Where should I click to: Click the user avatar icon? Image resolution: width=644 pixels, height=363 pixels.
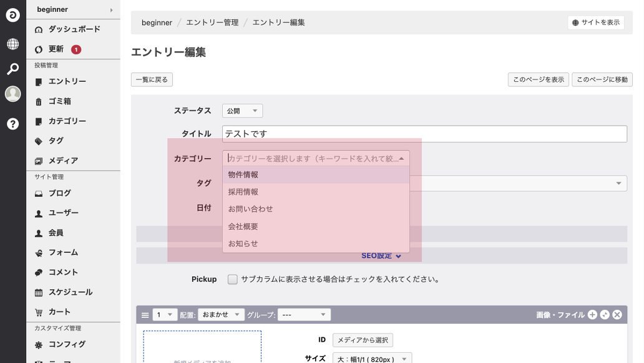12,94
